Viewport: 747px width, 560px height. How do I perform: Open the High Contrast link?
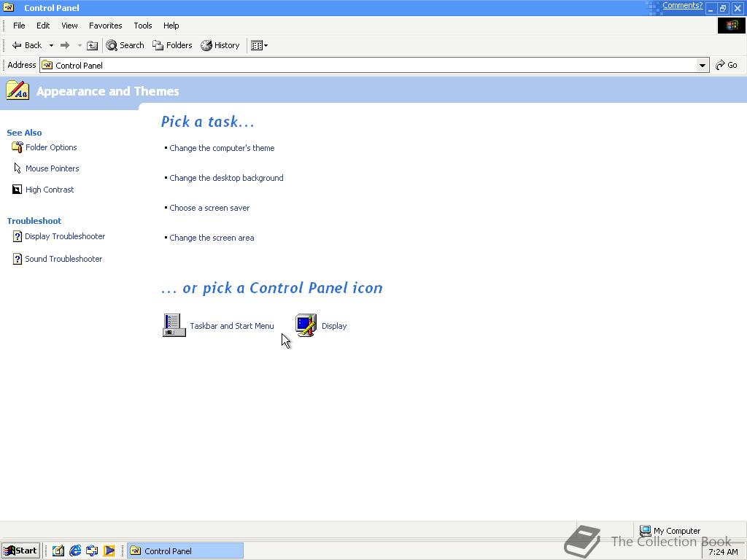pyautogui.click(x=50, y=190)
